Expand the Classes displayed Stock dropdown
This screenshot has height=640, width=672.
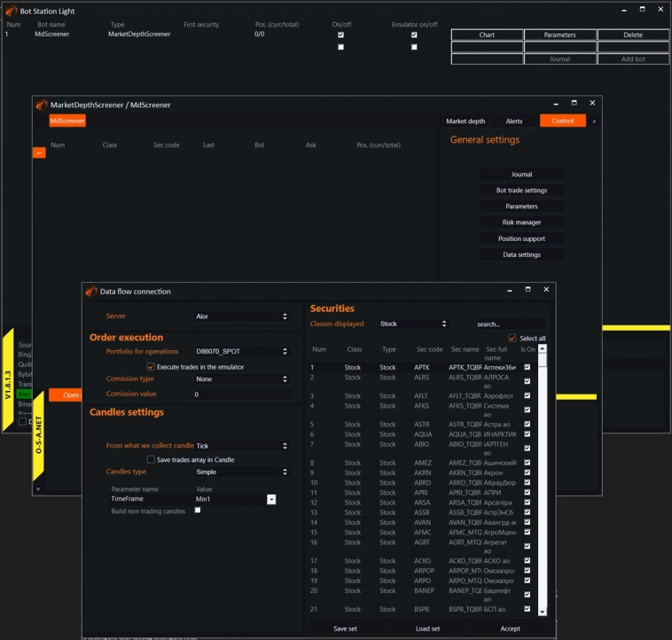point(413,324)
